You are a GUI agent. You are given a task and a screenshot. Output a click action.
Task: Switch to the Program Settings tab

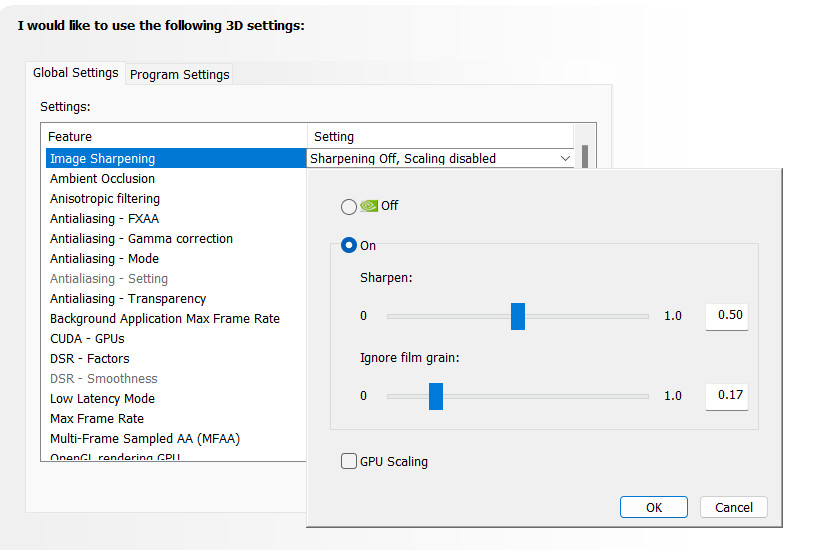coord(180,74)
